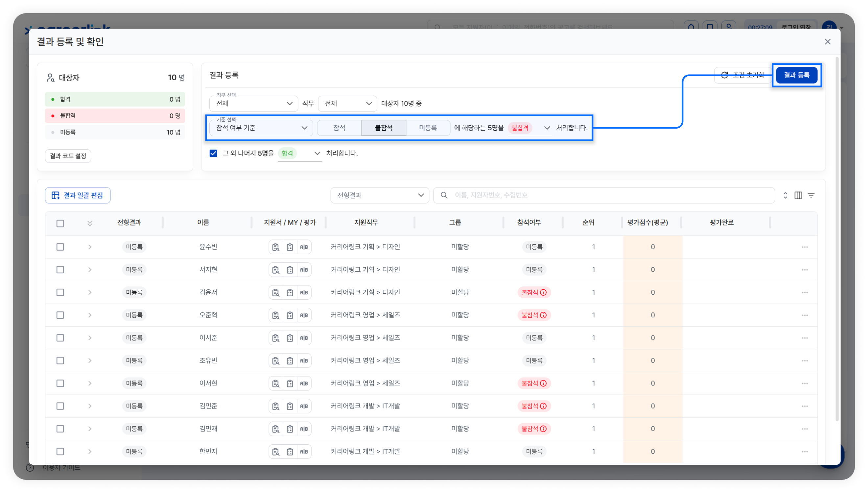Click the info icon on 김민준's 불참석 badge
This screenshot has height=493, width=868.
click(543, 406)
